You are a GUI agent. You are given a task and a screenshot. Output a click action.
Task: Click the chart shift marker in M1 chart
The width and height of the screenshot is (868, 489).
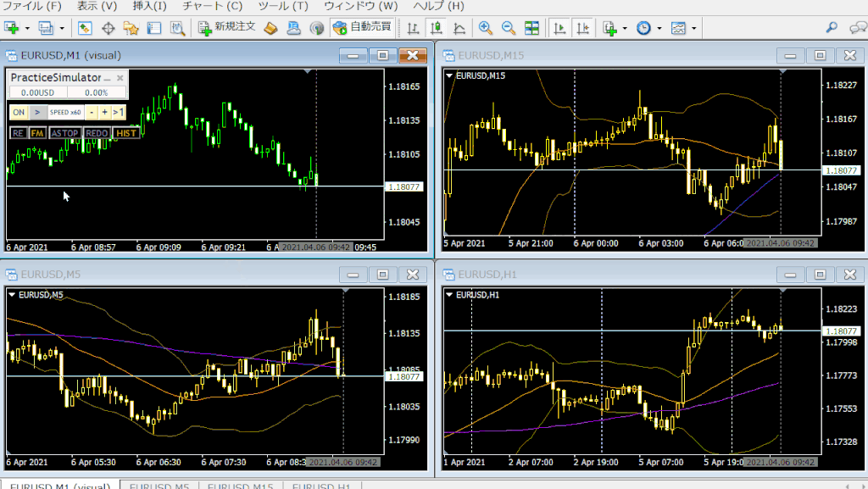click(x=307, y=72)
